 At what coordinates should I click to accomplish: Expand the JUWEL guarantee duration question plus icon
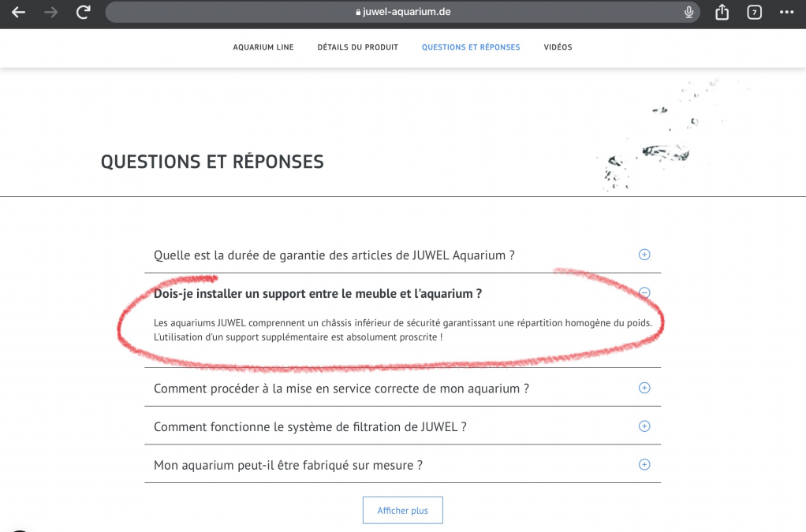[x=644, y=255]
